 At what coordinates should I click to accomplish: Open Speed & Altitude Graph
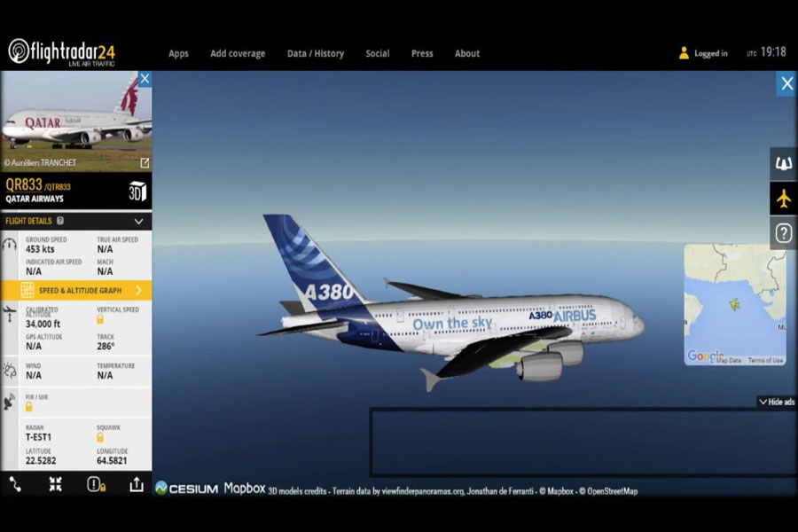click(x=76, y=290)
